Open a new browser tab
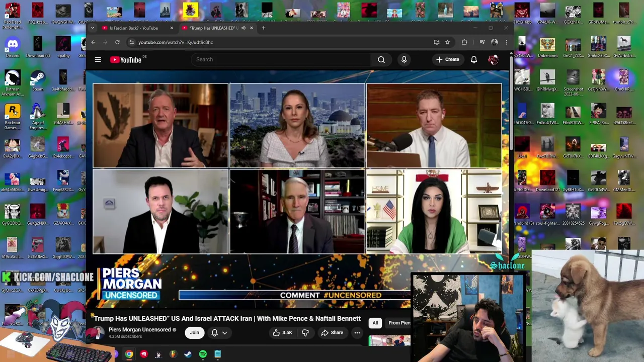 coord(263,28)
